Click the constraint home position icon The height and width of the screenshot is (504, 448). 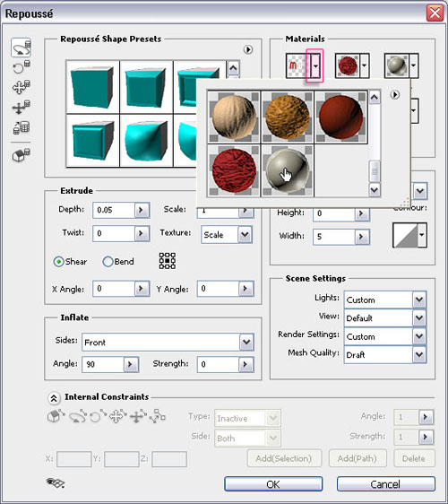pos(56,416)
